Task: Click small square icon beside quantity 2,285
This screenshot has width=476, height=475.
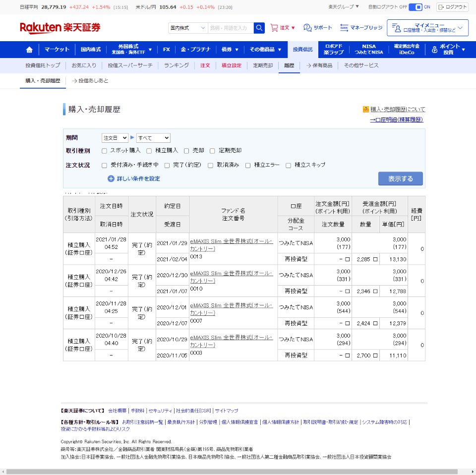Action: [x=375, y=259]
